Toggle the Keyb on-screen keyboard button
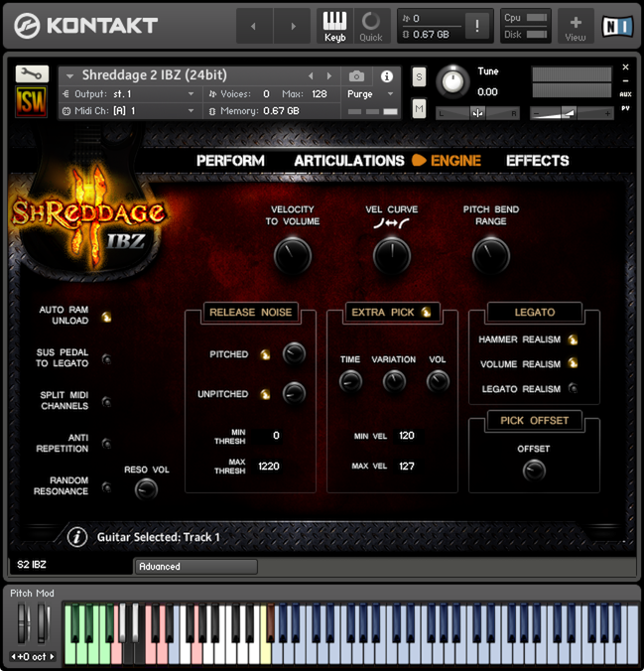The height and width of the screenshot is (671, 644). [x=334, y=26]
